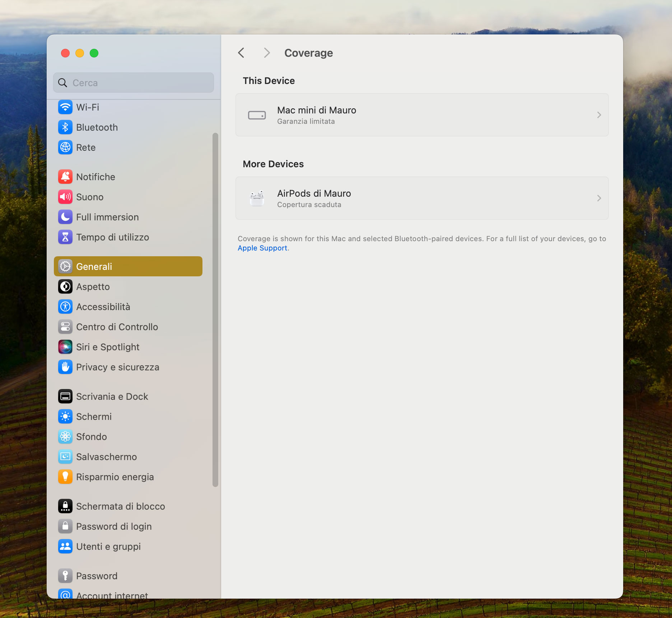Open the Schermata di blocco label
Viewport: 672px width, 618px height.
[x=121, y=506]
